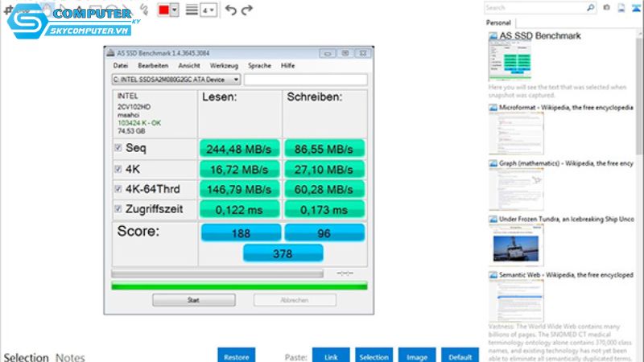Click the Paste Image button
The image size is (644, 362).
tap(417, 356)
